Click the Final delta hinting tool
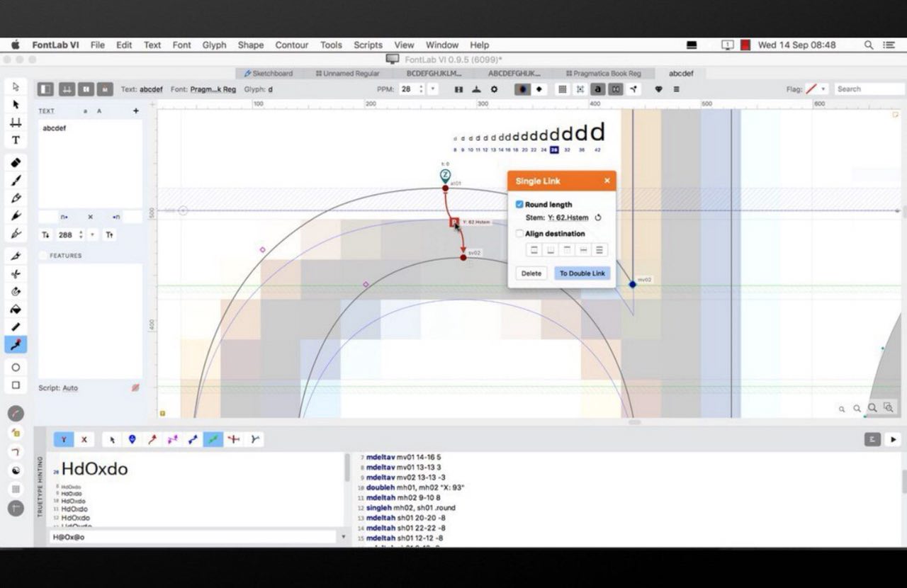Image resolution: width=907 pixels, height=588 pixels. (254, 440)
